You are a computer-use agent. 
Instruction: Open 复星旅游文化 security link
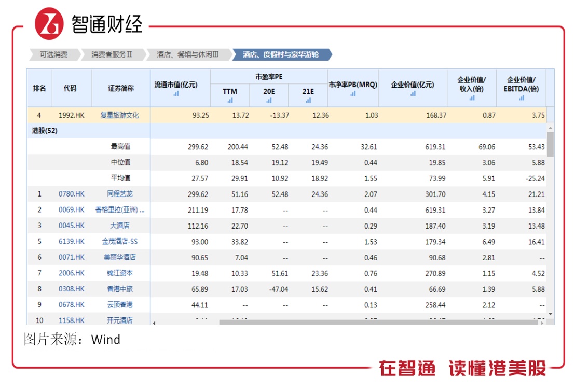click(119, 115)
